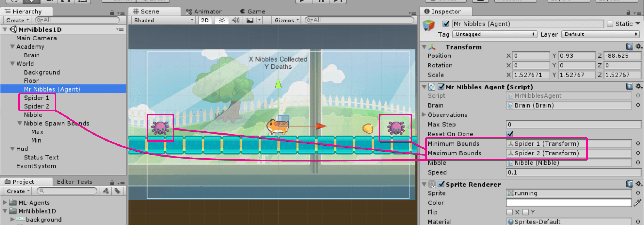Expand the Observations section
This screenshot has height=225, width=644.
click(424, 115)
